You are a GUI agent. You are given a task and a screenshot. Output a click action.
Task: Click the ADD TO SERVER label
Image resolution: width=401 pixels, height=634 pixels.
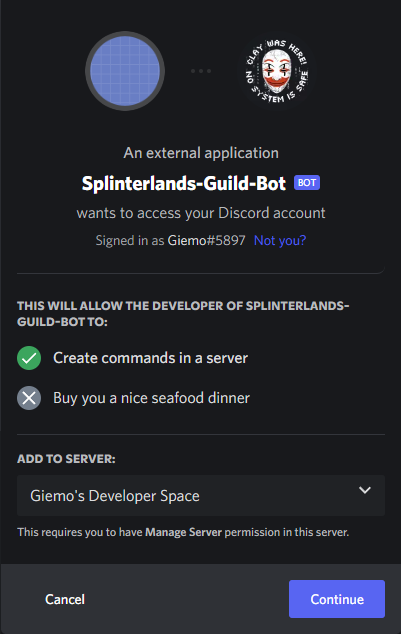point(66,459)
